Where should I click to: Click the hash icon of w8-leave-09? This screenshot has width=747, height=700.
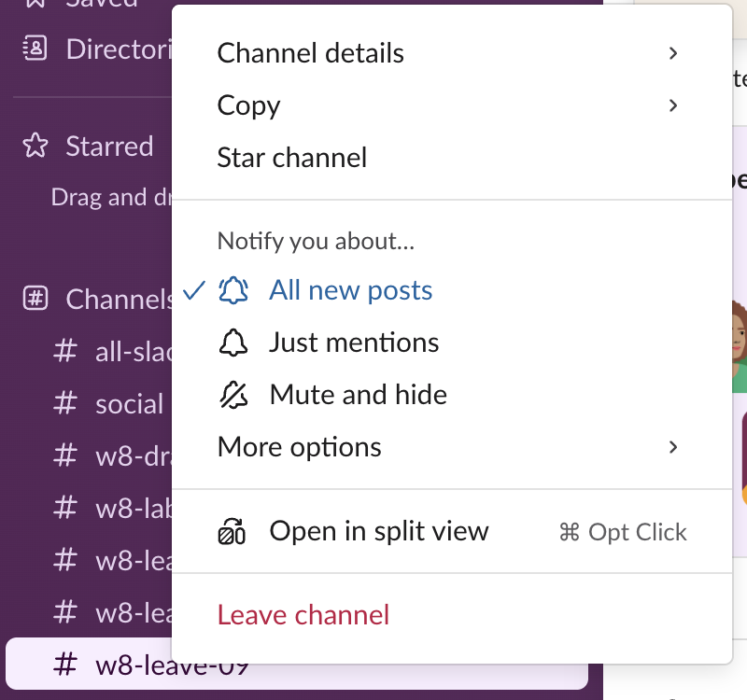pos(64,664)
